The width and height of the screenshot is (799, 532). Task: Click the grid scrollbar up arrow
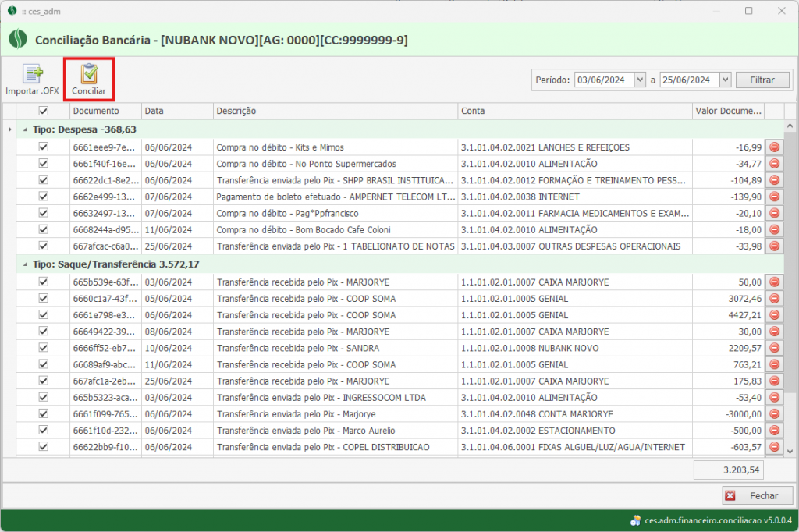(790, 126)
